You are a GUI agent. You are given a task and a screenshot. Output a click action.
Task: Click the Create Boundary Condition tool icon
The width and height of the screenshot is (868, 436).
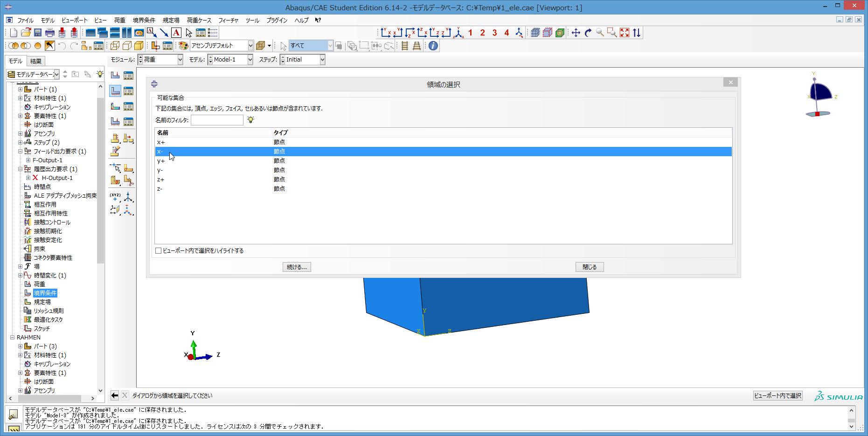(115, 91)
